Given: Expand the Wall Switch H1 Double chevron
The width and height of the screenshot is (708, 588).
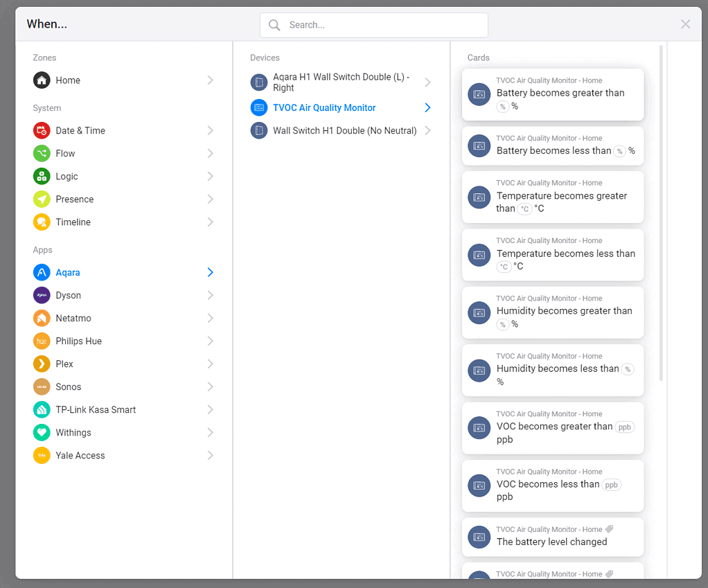Looking at the screenshot, I should point(427,131).
